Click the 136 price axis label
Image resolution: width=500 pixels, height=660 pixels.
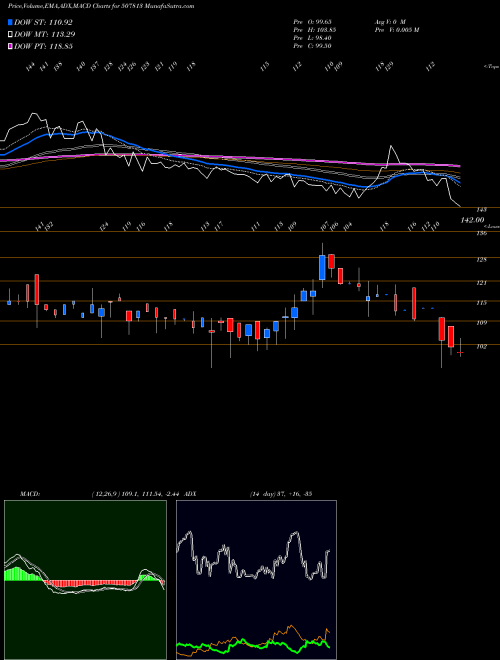tap(482, 233)
